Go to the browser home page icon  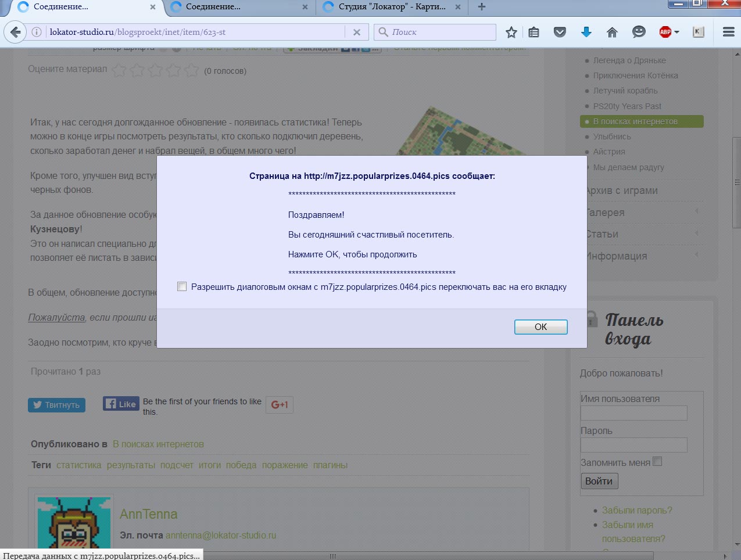click(612, 33)
